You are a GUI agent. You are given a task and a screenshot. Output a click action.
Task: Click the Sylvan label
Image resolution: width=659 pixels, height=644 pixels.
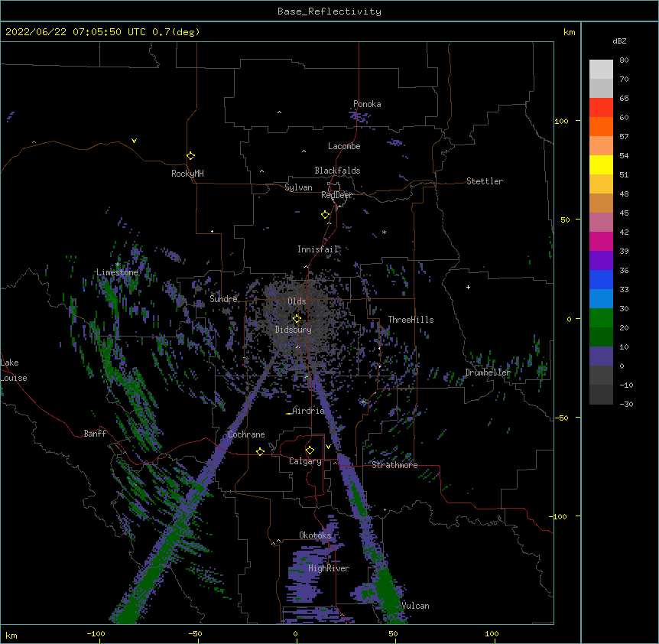[298, 187]
